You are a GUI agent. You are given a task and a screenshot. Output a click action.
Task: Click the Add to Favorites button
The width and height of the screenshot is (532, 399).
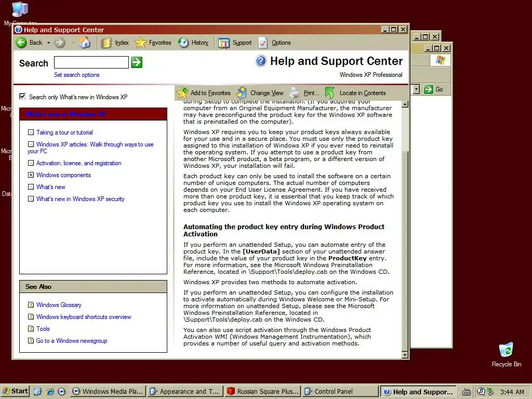pyautogui.click(x=204, y=93)
